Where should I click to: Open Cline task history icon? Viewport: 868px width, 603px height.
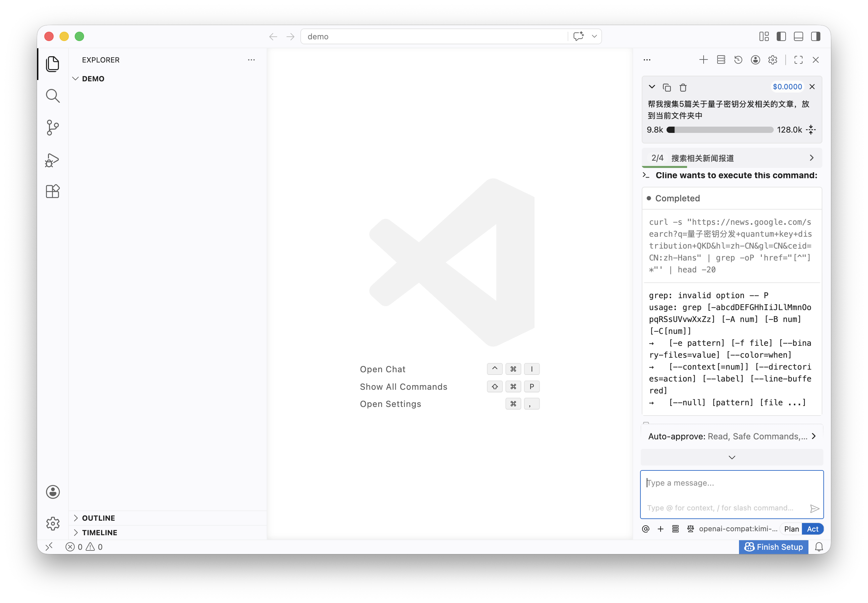pos(738,60)
